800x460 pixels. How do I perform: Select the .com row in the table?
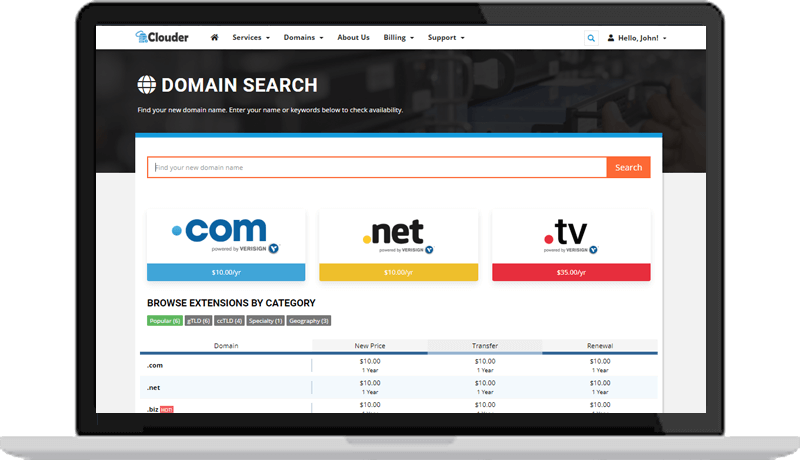[x=398, y=365]
